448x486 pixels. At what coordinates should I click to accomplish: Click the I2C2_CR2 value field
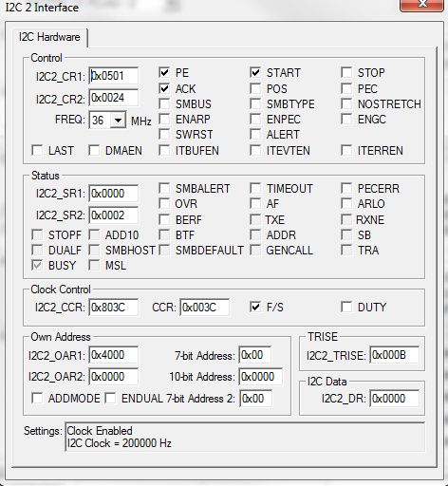114,98
